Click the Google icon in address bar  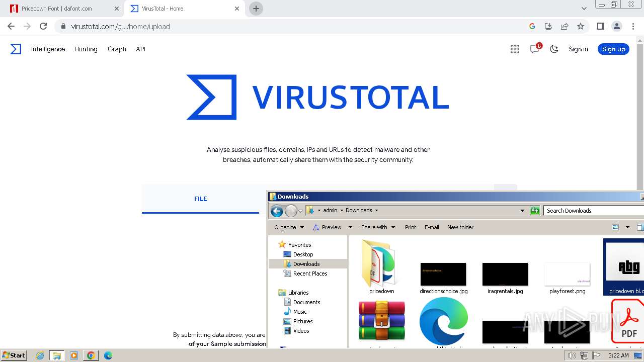(x=532, y=26)
